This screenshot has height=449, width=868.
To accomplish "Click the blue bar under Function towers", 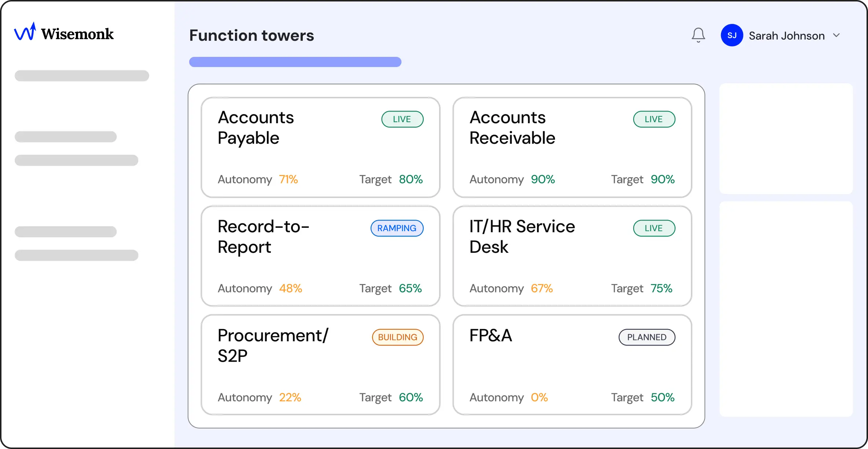I will pos(295,62).
